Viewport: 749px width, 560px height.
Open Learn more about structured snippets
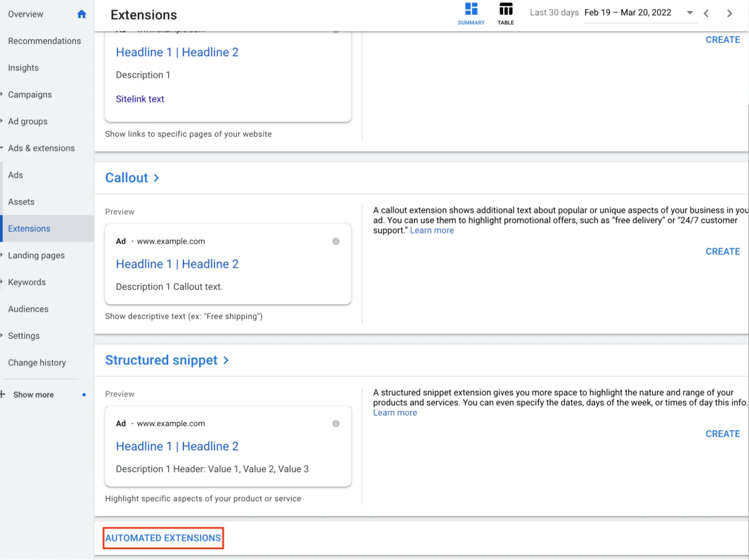coord(395,412)
